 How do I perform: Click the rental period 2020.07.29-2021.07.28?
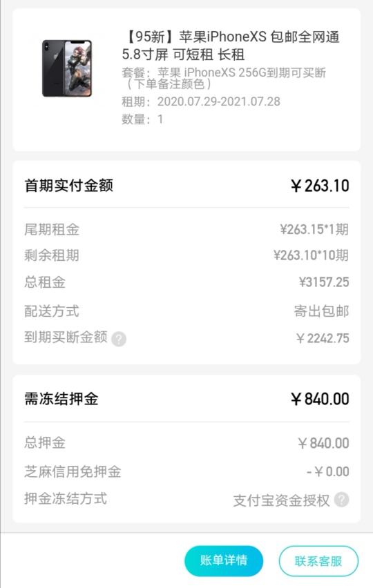coord(219,101)
